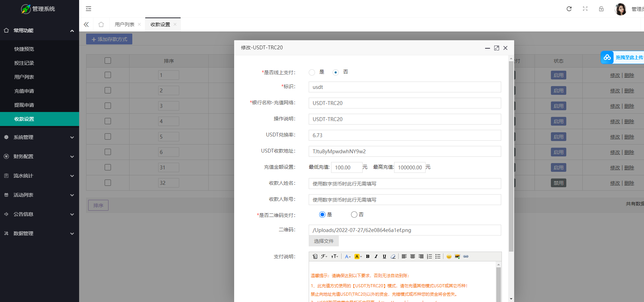Click the USDT兑换率 input field
This screenshot has width=644, height=302.
click(404, 135)
